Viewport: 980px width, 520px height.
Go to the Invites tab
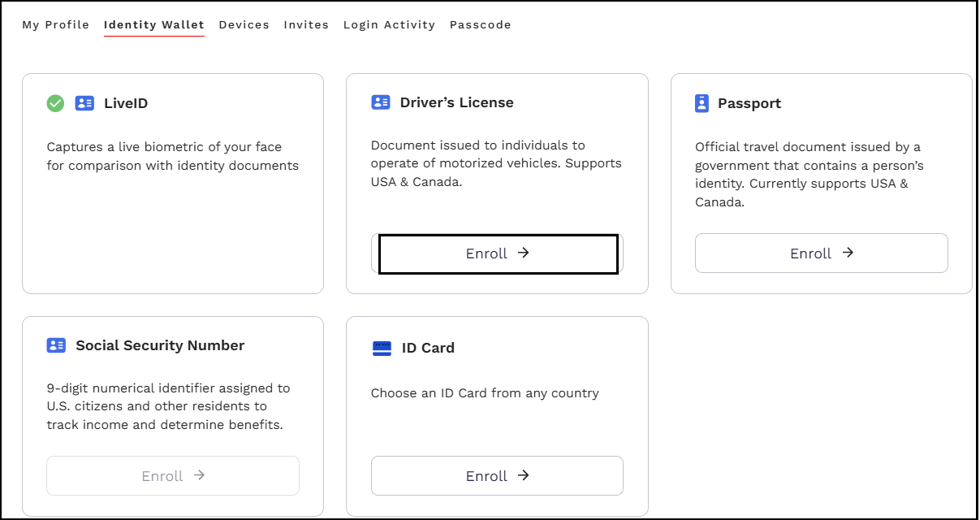(306, 25)
